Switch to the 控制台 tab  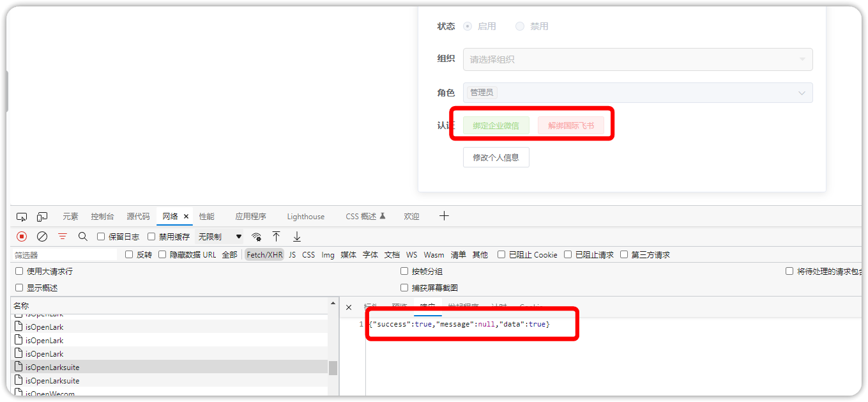click(102, 217)
